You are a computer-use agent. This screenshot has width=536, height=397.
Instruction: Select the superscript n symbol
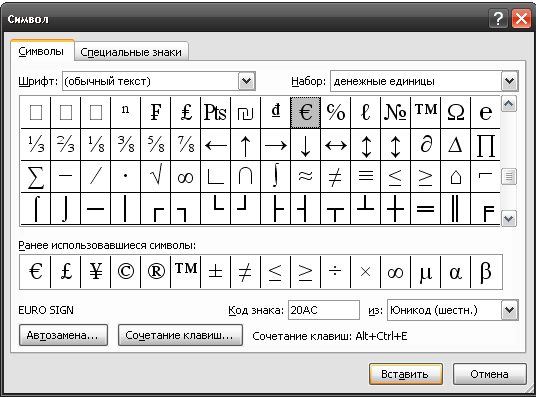[125, 113]
